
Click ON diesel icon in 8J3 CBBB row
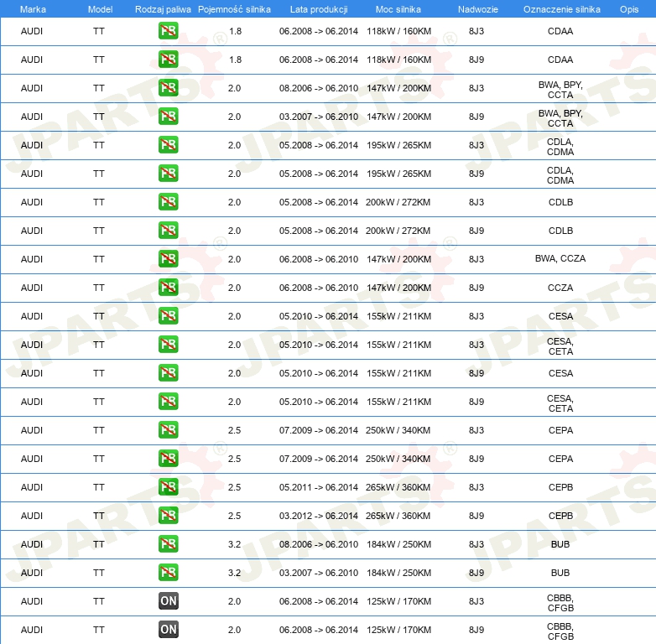(168, 600)
